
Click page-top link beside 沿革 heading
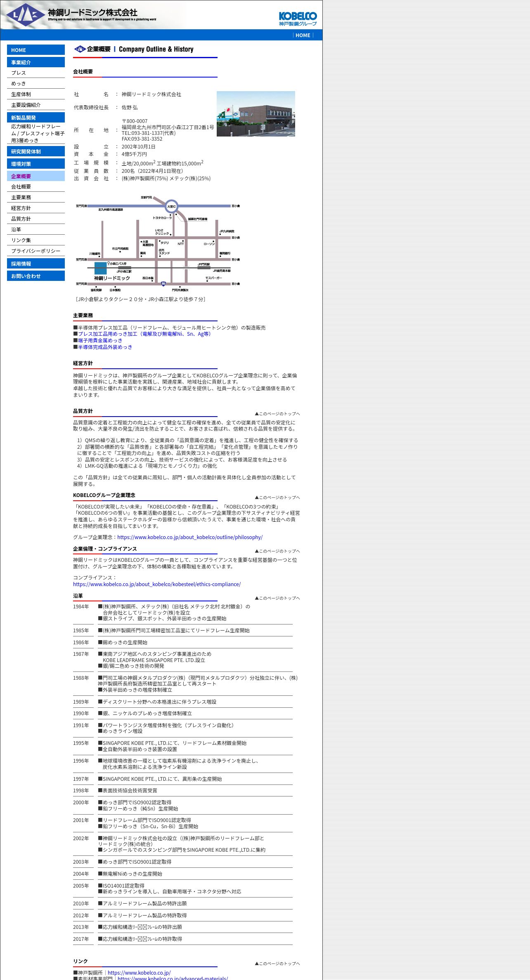pos(277,598)
